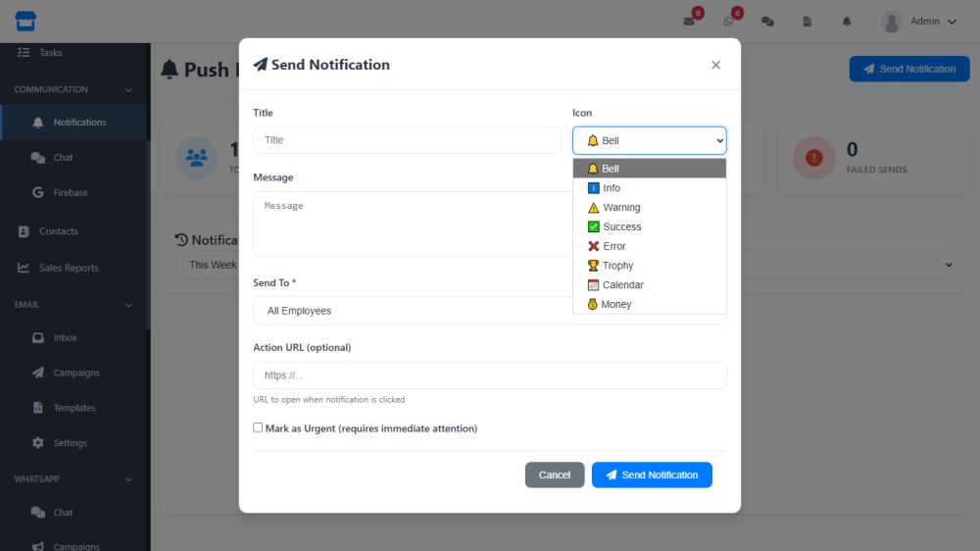Open the notification bell icon in header
The width and height of the screenshot is (980, 551).
[847, 22]
